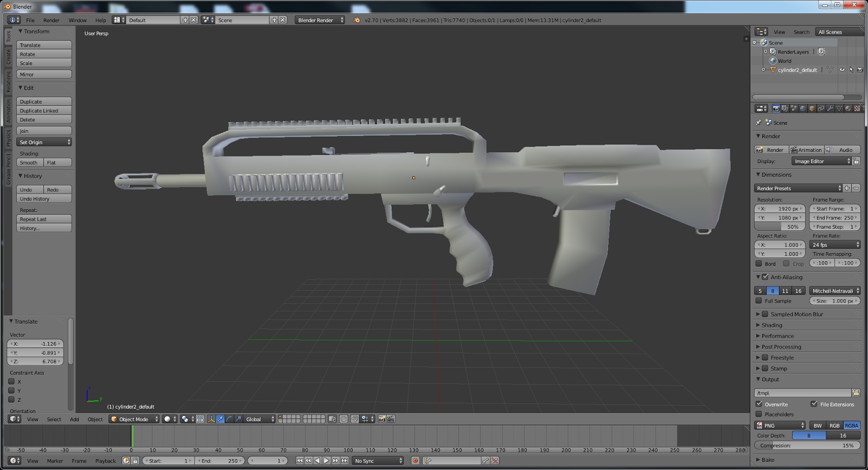The image size is (868, 470).
Task: Open the Scene properties tab icon
Action: [794, 108]
